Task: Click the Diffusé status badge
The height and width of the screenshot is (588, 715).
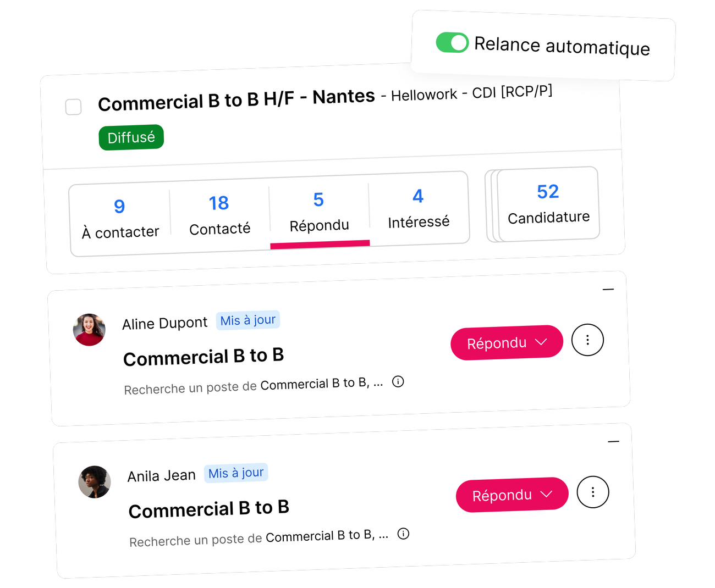Action: [x=131, y=137]
